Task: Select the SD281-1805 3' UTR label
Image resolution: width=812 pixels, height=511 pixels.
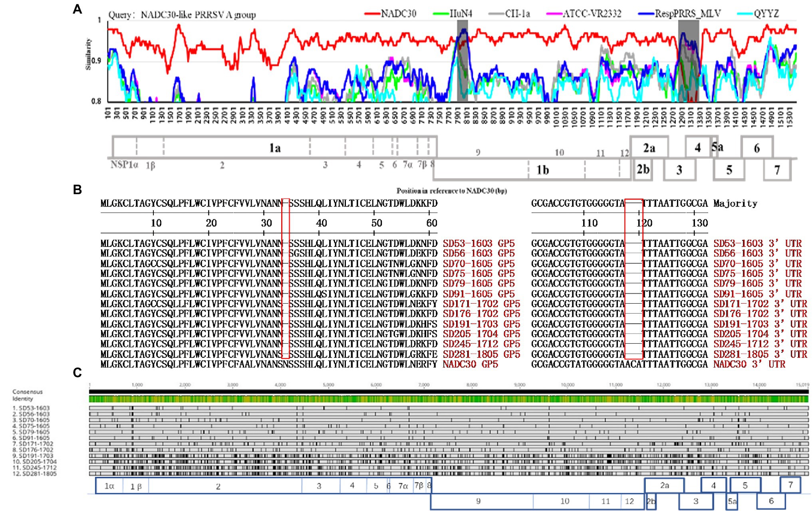Action: pos(760,354)
